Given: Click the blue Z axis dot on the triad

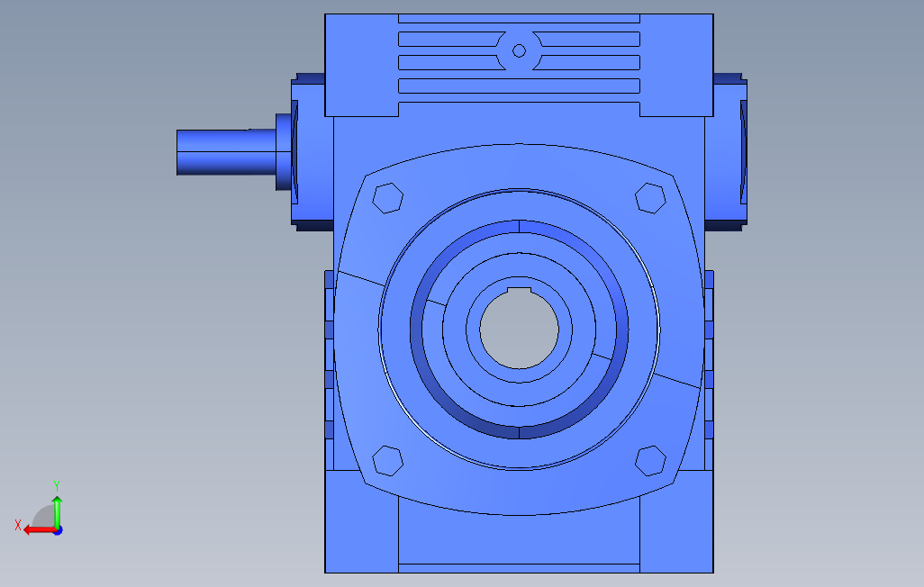Looking at the screenshot, I should coord(59,531).
